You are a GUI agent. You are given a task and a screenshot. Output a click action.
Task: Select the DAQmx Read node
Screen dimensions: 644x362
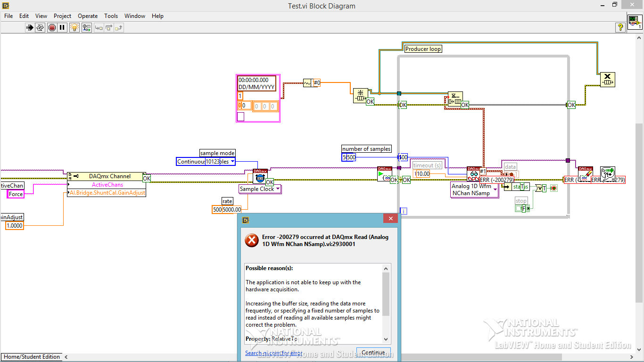coord(474,174)
